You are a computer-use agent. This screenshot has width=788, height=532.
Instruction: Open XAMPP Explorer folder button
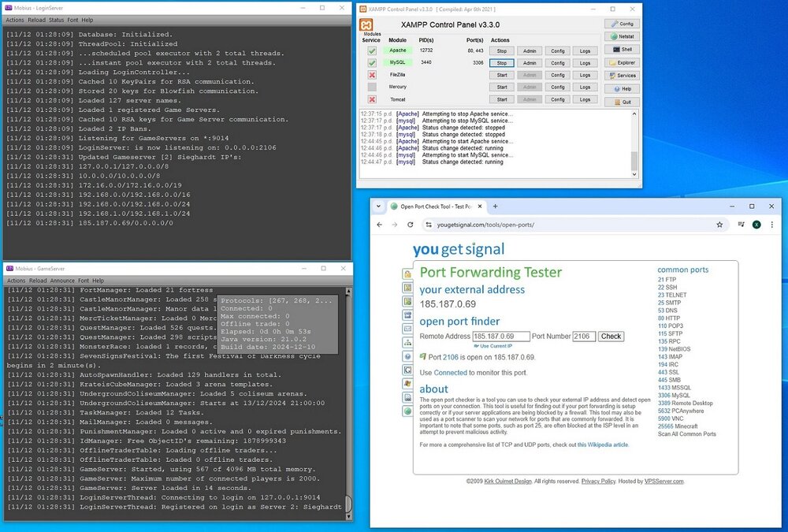(x=622, y=62)
